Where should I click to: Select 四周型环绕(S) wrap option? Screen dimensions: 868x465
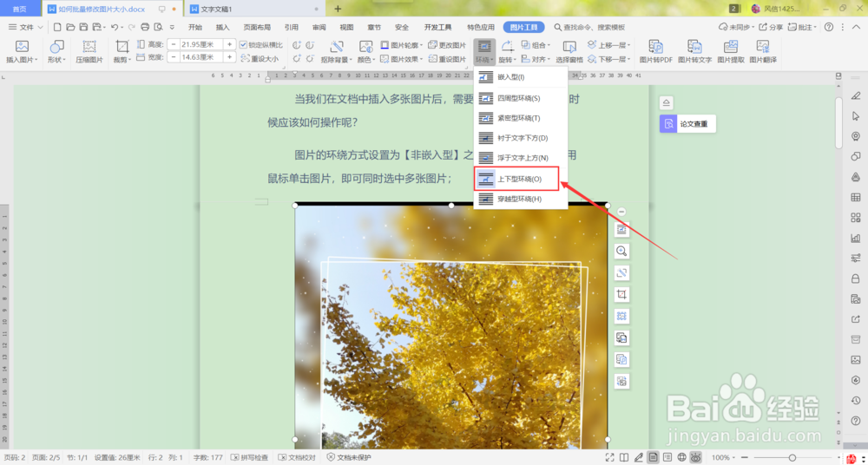(x=520, y=98)
